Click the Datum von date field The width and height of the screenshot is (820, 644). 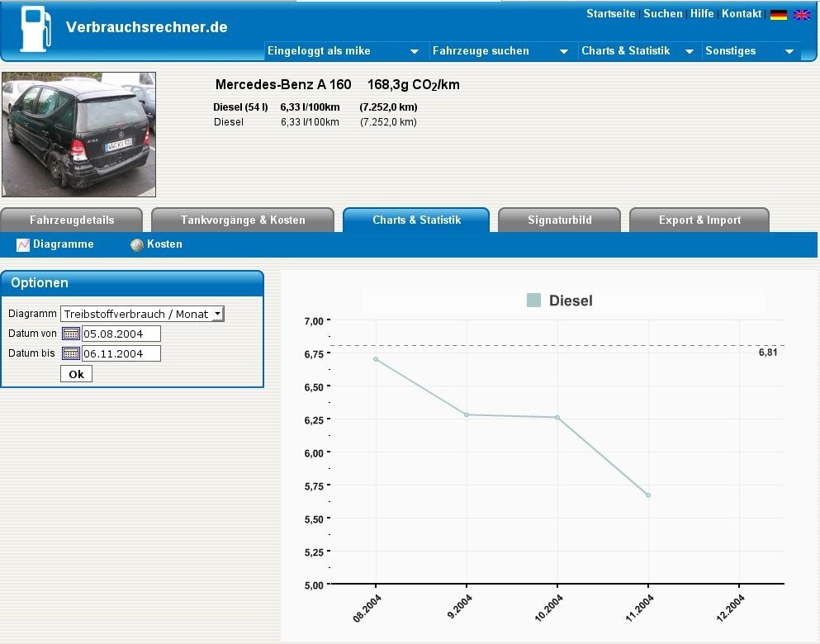coord(121,334)
